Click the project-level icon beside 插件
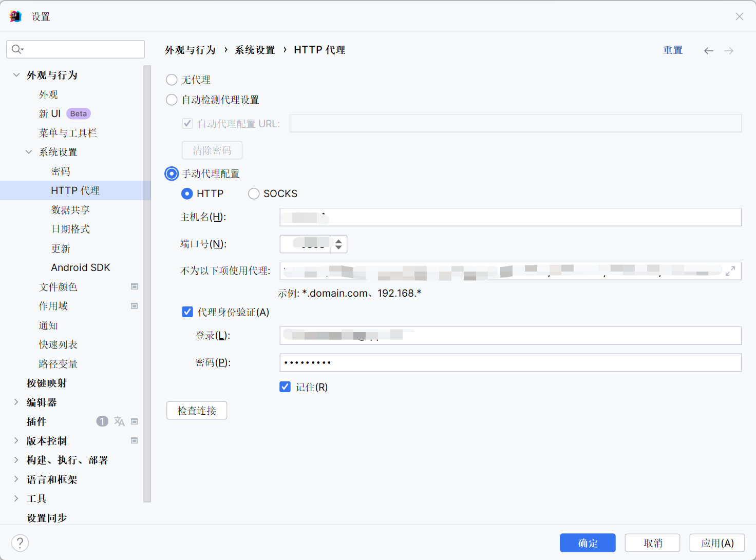 (x=135, y=421)
